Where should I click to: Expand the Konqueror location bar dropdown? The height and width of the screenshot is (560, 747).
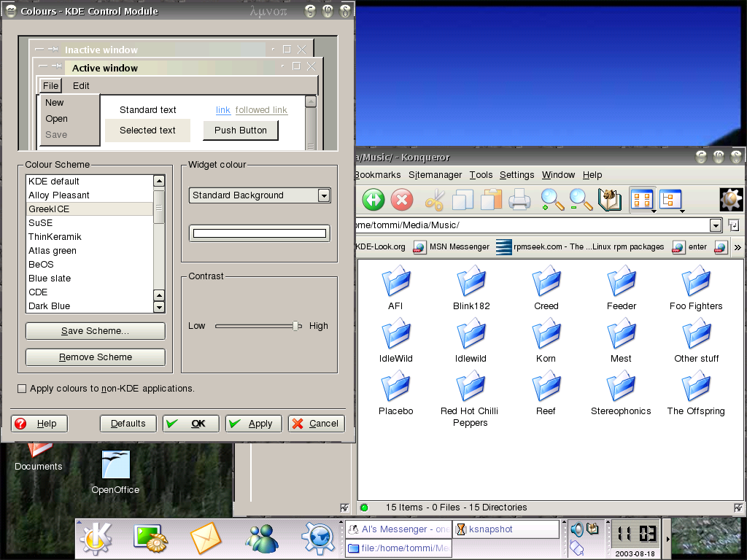tap(716, 225)
